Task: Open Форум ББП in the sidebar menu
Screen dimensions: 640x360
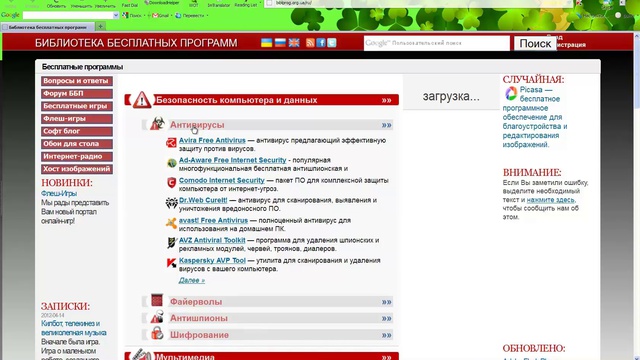Action: 77,93
